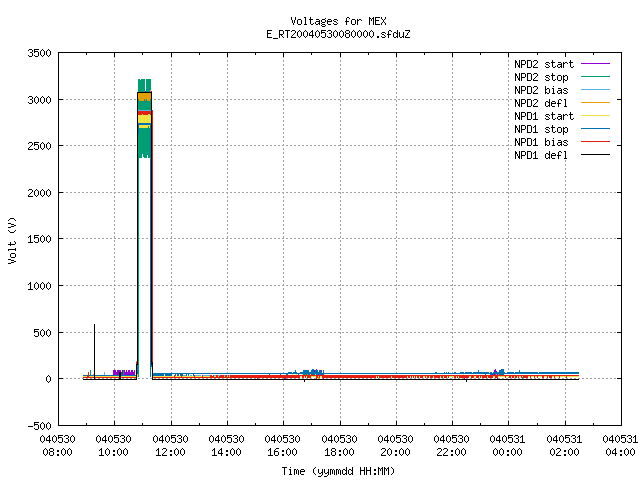Select the filename E_RT20040530080000.sfduZ
640x480 pixels.
338,34
